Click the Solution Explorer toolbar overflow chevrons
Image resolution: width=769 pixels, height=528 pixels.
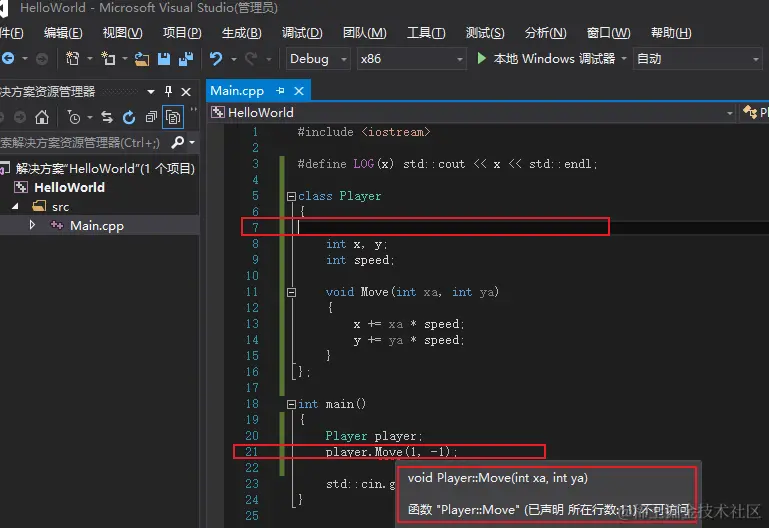[194, 110]
